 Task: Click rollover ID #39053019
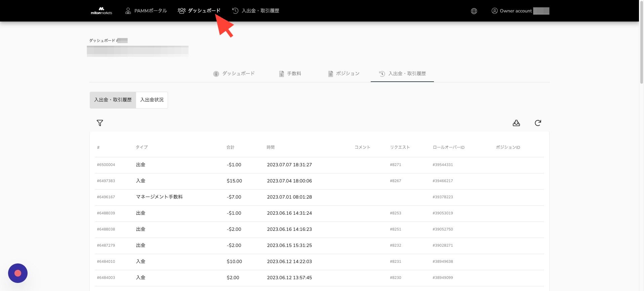point(443,213)
